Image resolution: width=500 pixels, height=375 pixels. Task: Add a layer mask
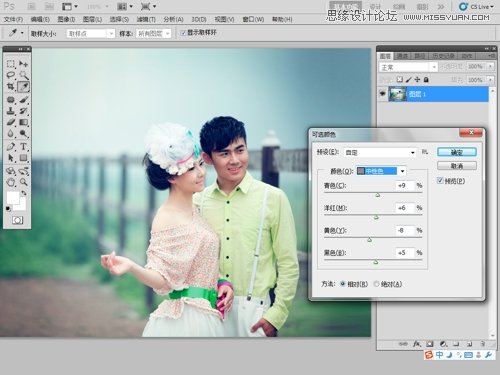[430, 344]
